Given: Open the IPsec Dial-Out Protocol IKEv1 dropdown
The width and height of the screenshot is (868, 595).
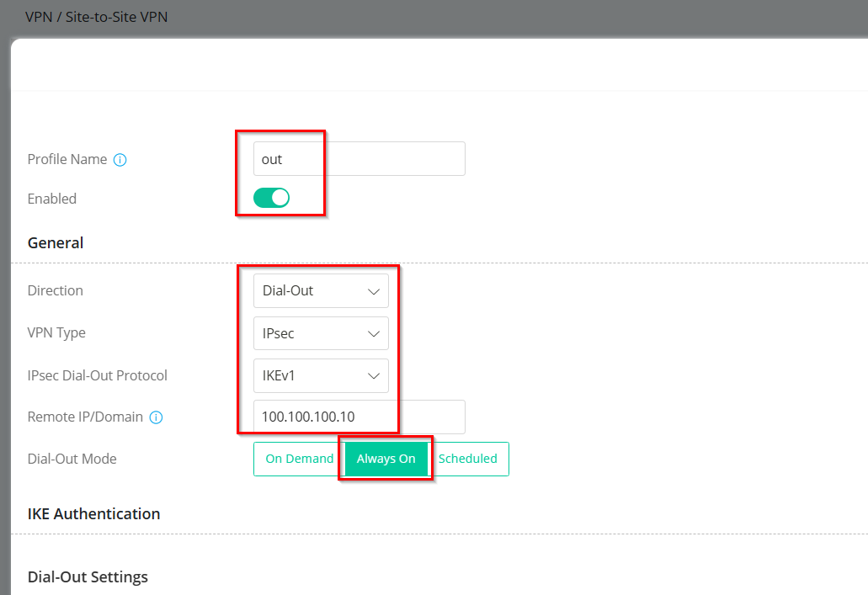Looking at the screenshot, I should (x=321, y=375).
